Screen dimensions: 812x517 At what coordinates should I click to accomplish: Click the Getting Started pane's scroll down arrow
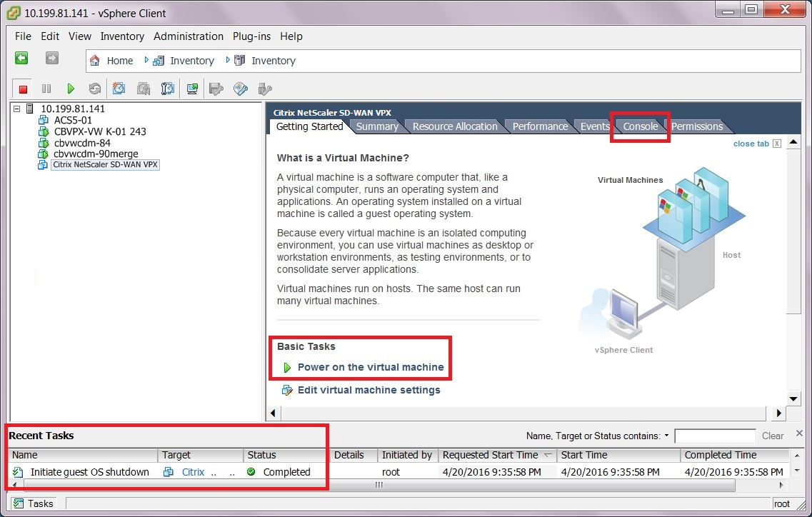(793, 399)
